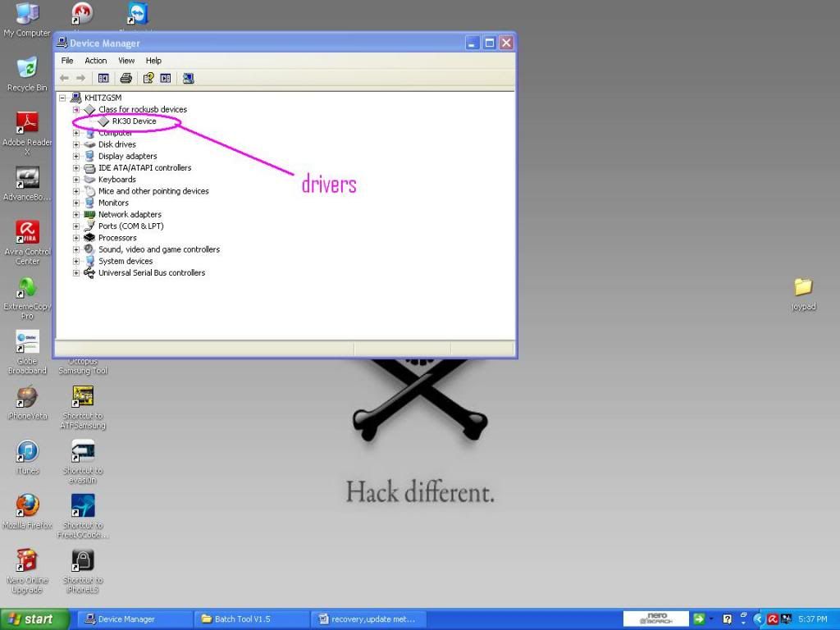Select the Shortcut to FreeLGCode icon
The height and width of the screenshot is (630, 840).
83,516
